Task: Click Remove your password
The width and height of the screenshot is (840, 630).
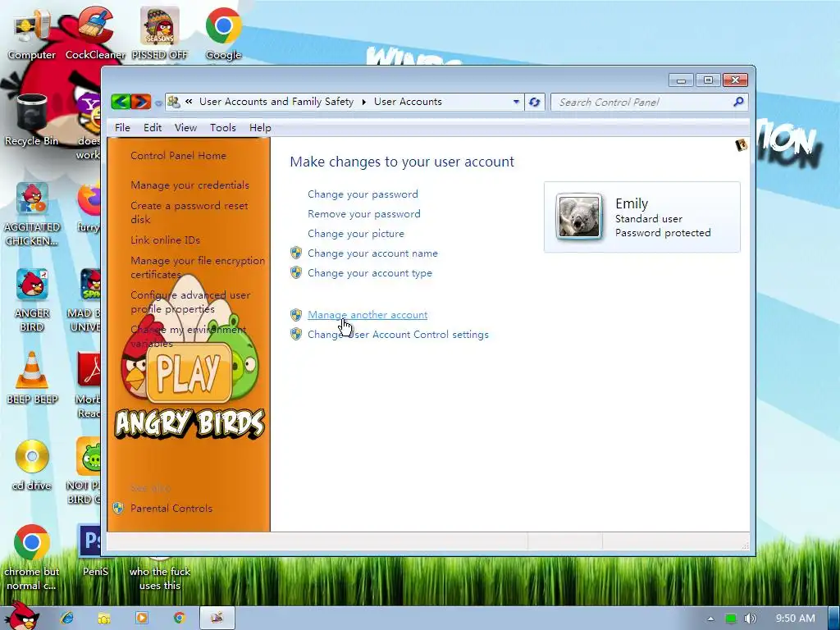Action: (x=363, y=214)
